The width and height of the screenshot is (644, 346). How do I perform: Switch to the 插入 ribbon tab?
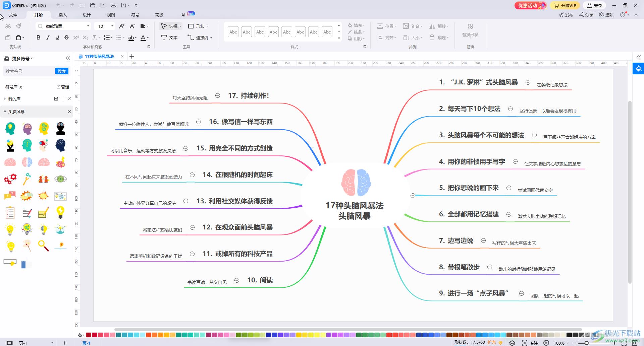point(63,15)
